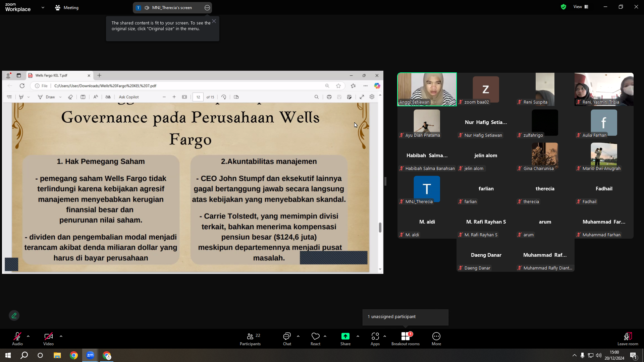Viewport: 644px width, 362px height.
Task: Expand the chat options caret
Action: pyautogui.click(x=298, y=336)
